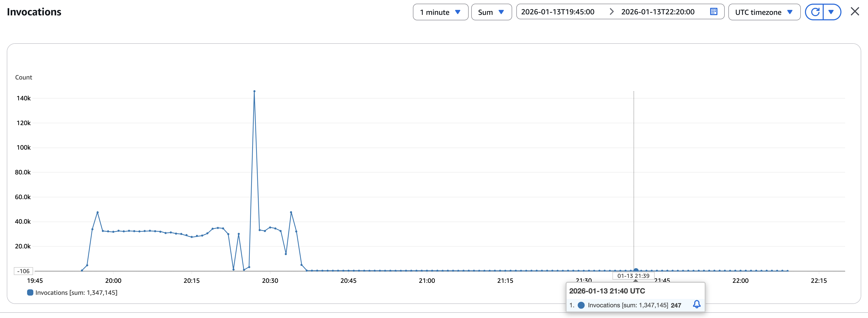Click the 21:00 x-axis label
This screenshot has width=868, height=318.
[427, 280]
